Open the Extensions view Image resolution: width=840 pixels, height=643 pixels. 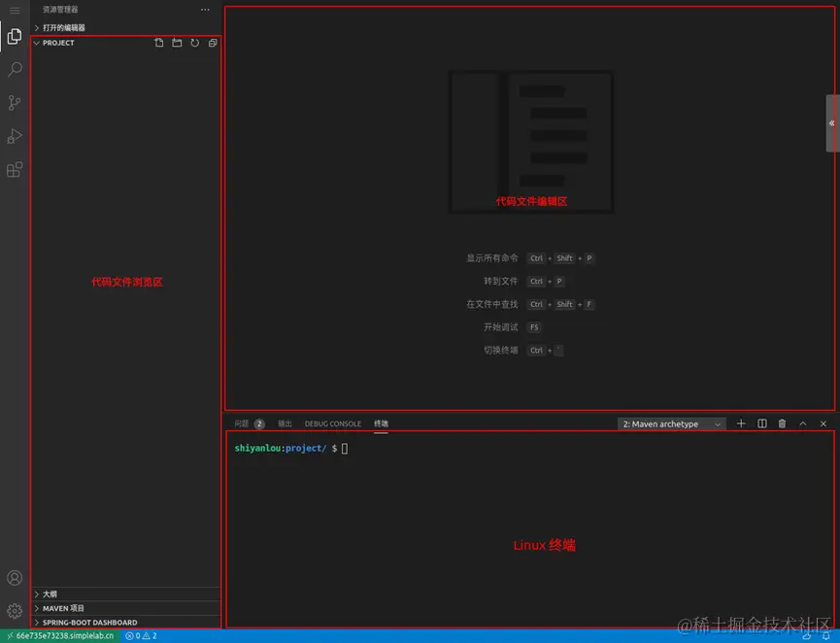[15, 169]
